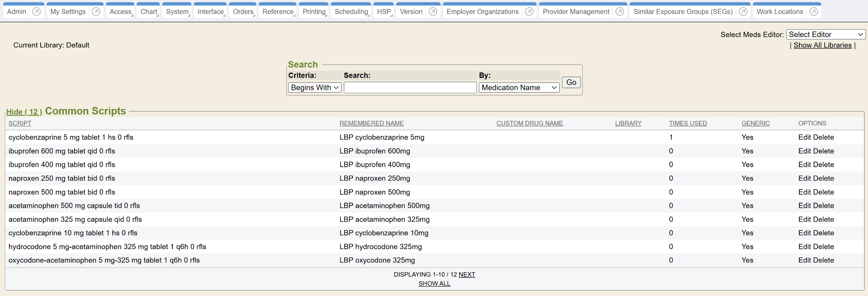Viewport: 868px width, 296px height.
Task: Open the Medication Name search-by dropdown
Action: [x=519, y=87]
